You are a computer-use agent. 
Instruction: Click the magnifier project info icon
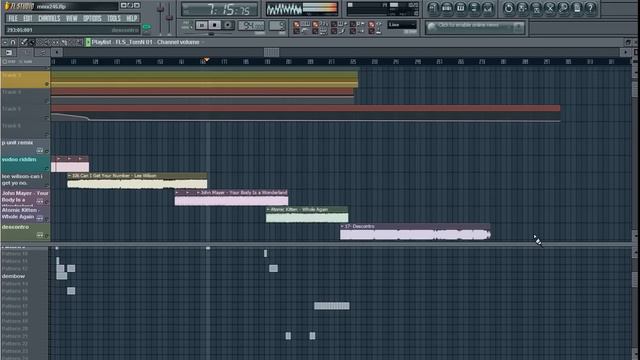click(563, 9)
